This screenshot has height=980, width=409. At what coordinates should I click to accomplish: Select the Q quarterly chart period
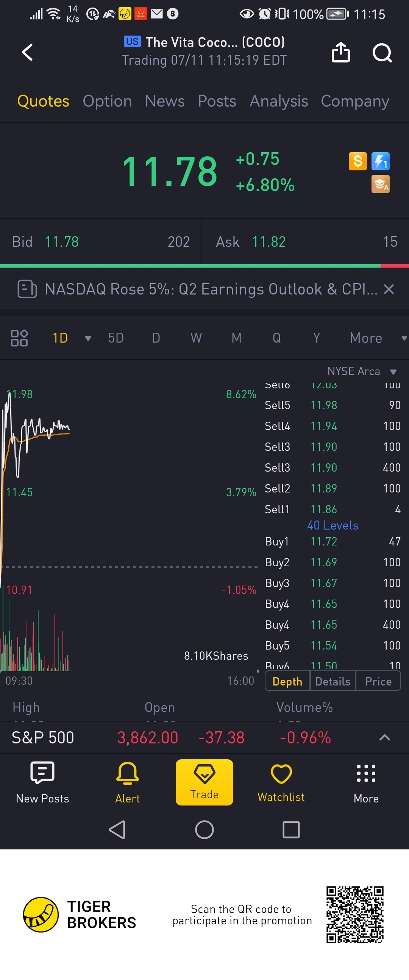276,338
